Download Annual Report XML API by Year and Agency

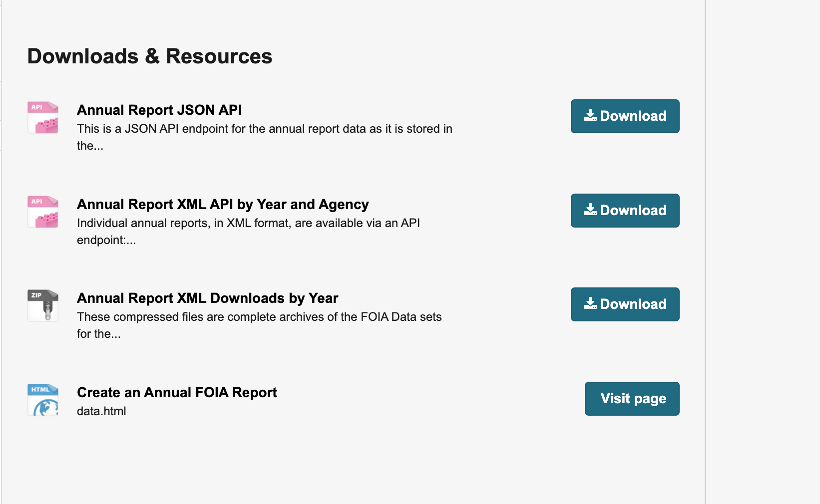pos(625,211)
